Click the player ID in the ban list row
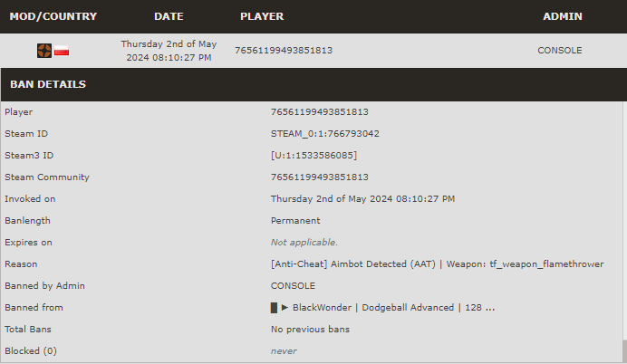Viewport: 627px width, 364px height. tap(284, 51)
